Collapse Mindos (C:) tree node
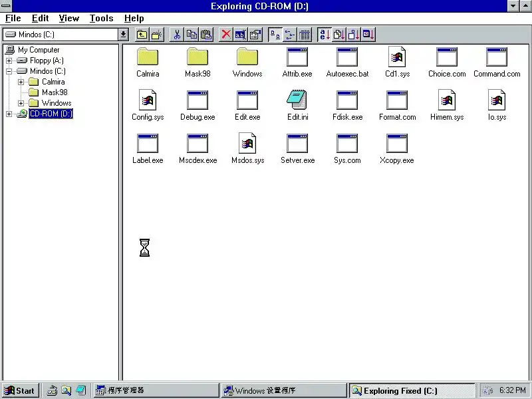Screen dimensions: 532x399 click(x=9, y=71)
